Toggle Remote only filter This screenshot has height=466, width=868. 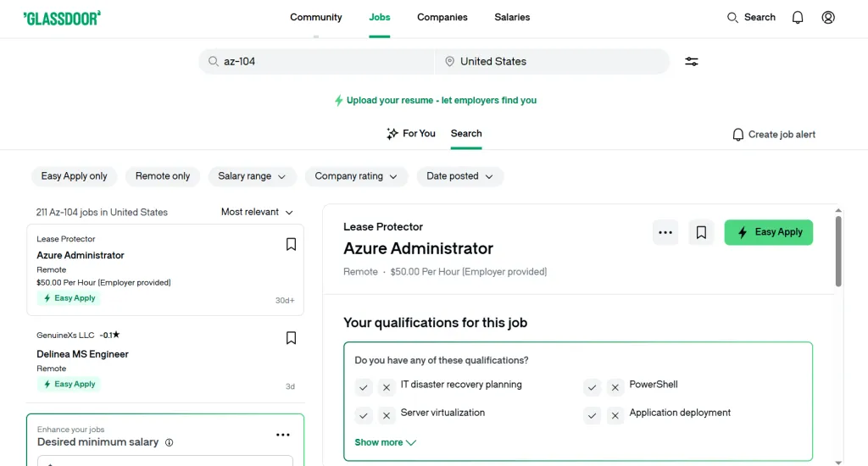[x=163, y=176]
